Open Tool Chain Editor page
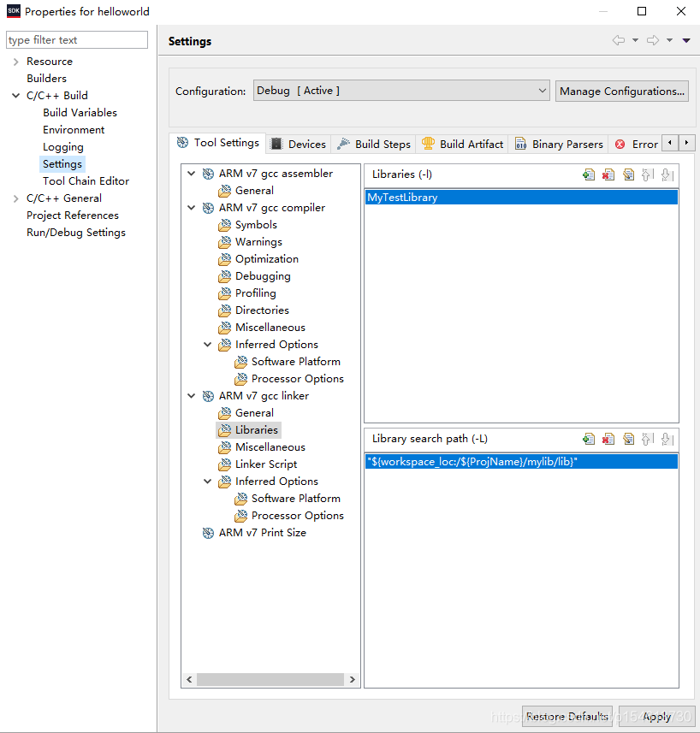700x733 pixels. 86,181
